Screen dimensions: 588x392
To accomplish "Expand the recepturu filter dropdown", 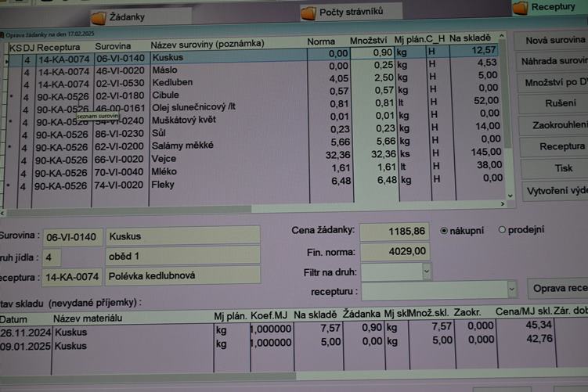I will coord(511,289).
